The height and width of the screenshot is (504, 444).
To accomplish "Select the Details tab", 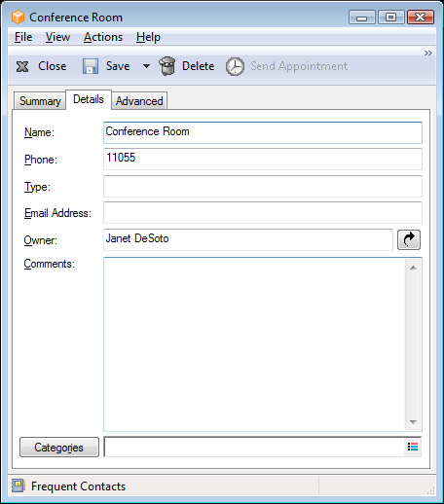I will coord(89,99).
